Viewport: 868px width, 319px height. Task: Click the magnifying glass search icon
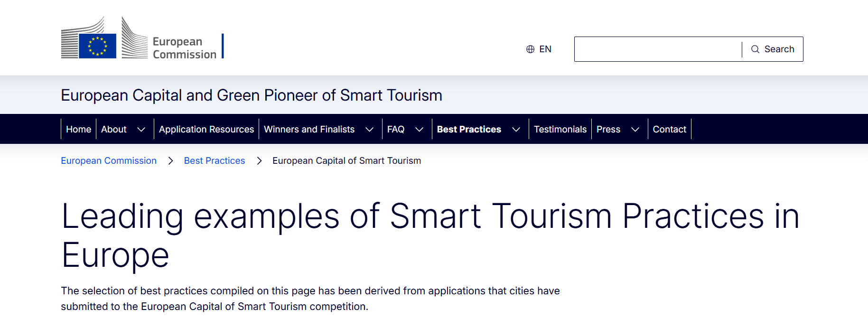pos(755,49)
